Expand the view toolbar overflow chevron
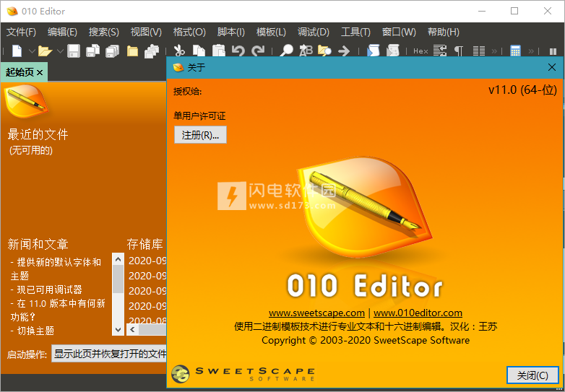 pos(494,51)
